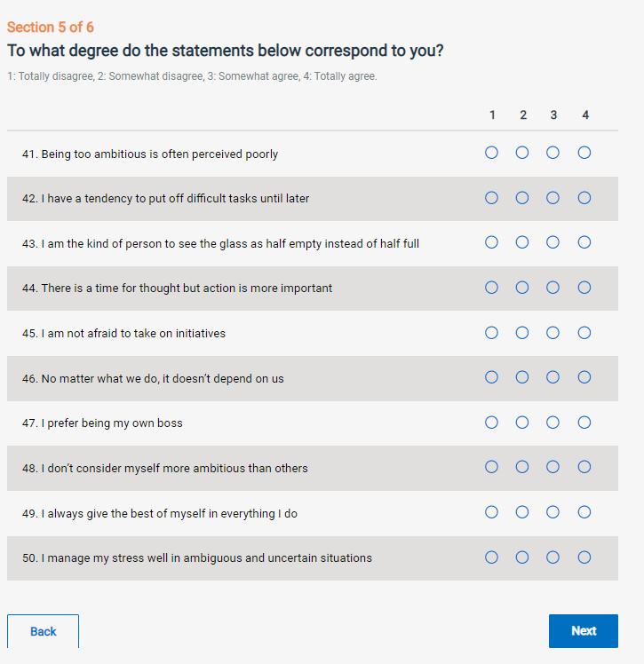Select 2 for question 46
Screen dimensions: 644x664
[522, 377]
